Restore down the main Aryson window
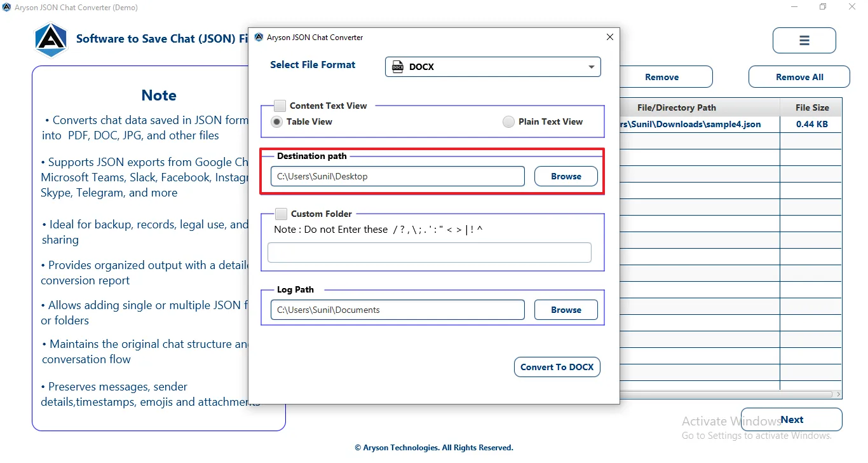This screenshot has height=463, width=868. (823, 7)
